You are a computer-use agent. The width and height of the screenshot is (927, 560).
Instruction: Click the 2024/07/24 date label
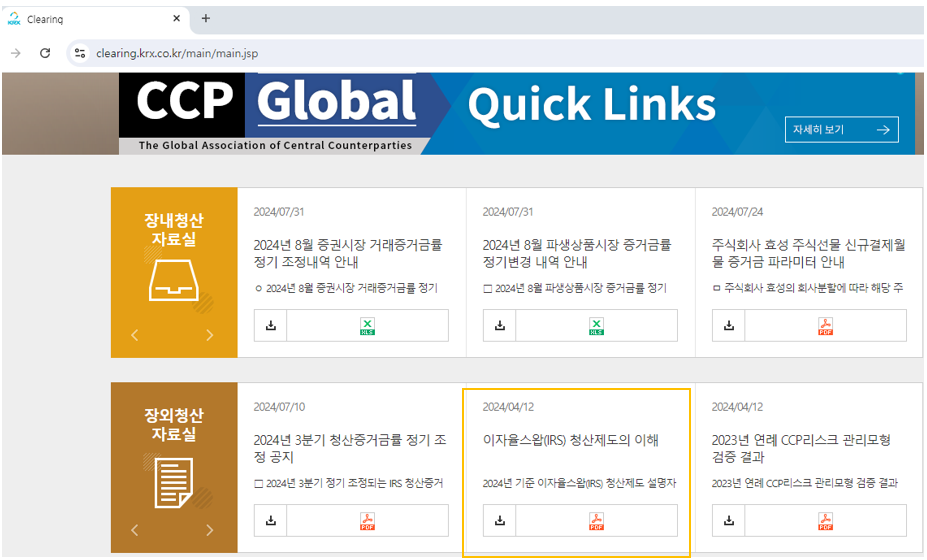point(737,212)
